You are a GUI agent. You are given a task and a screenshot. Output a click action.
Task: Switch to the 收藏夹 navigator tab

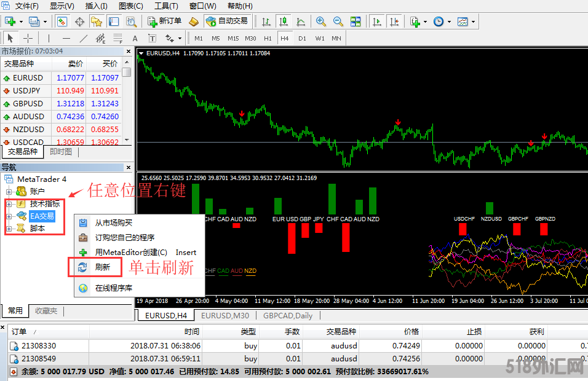click(46, 311)
